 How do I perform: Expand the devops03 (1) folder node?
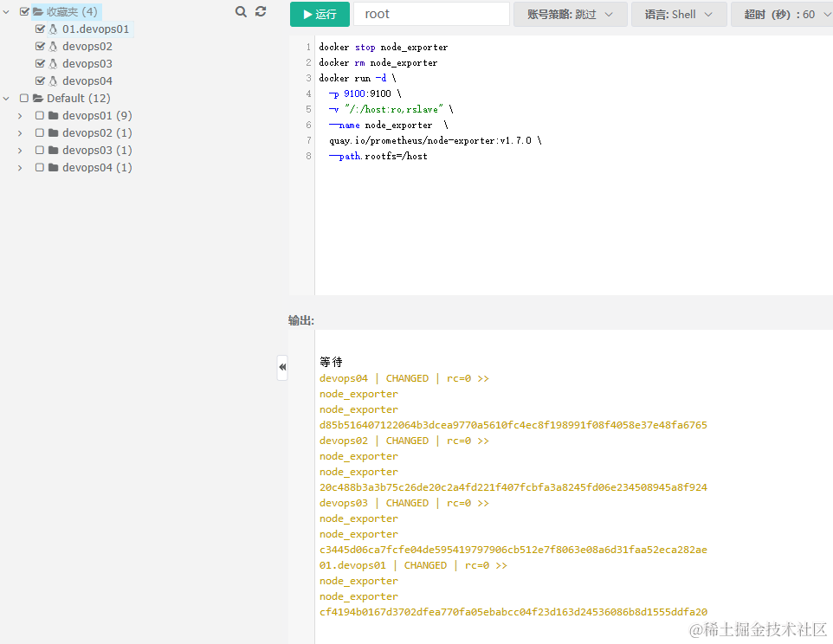(x=20, y=151)
